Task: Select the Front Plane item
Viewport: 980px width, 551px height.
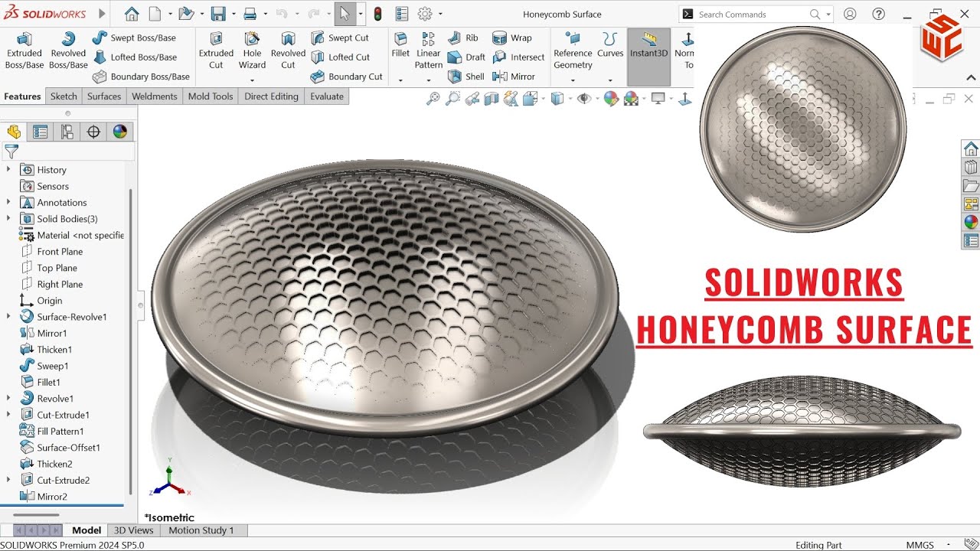Action: (51, 252)
